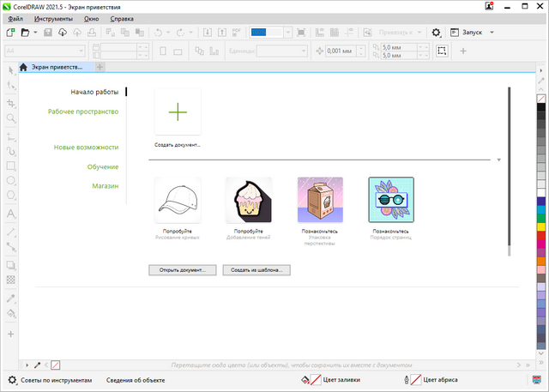
Task: Select the Crop tool in toolbox
Action: [11, 103]
